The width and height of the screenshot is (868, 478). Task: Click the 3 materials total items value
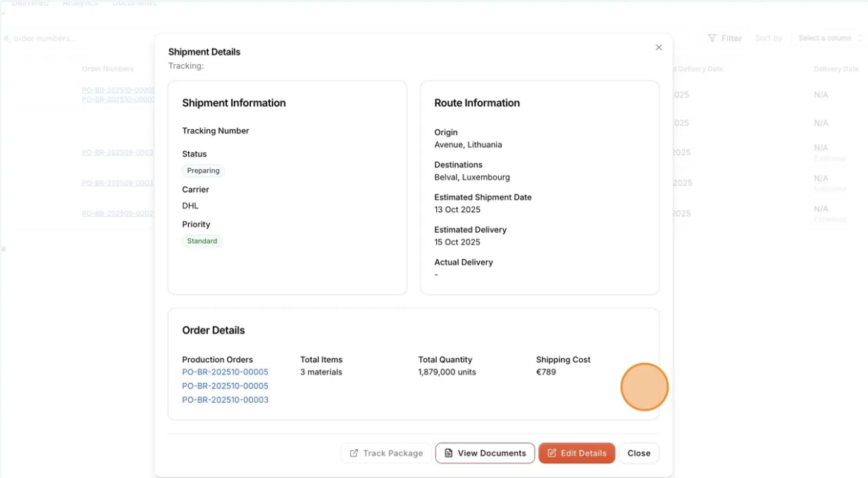[321, 372]
